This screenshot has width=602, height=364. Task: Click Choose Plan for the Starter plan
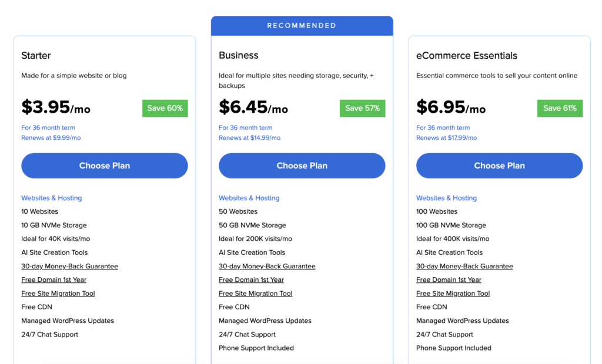105,166
